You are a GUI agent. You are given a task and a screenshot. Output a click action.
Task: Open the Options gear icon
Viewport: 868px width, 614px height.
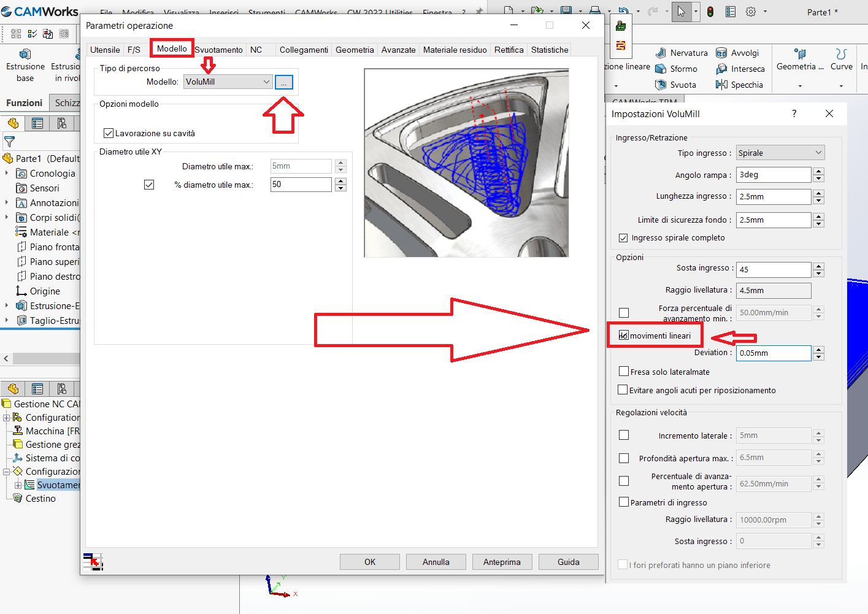(x=751, y=11)
